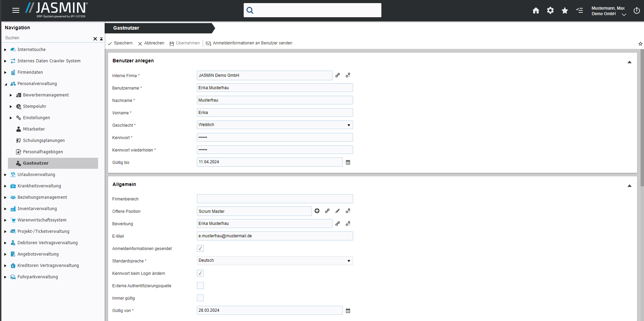Toggle the hamburger menu icon
This screenshot has height=321, width=644.
pos(15,10)
